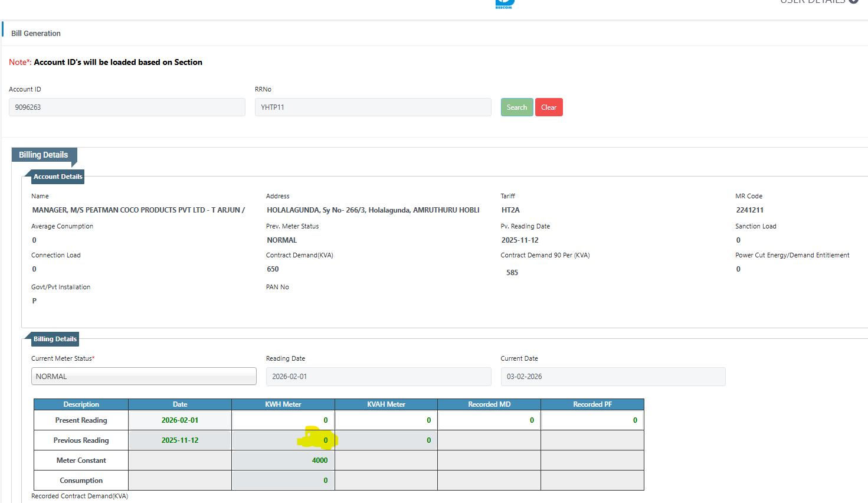Viewport: 868px width, 503px height.
Task: Expand the User Details dropdown arrow
Action: click(853, 2)
